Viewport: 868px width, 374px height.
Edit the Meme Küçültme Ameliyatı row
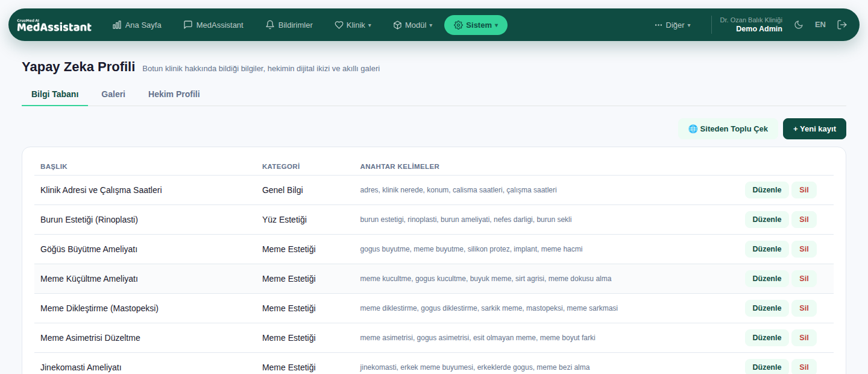coord(767,279)
